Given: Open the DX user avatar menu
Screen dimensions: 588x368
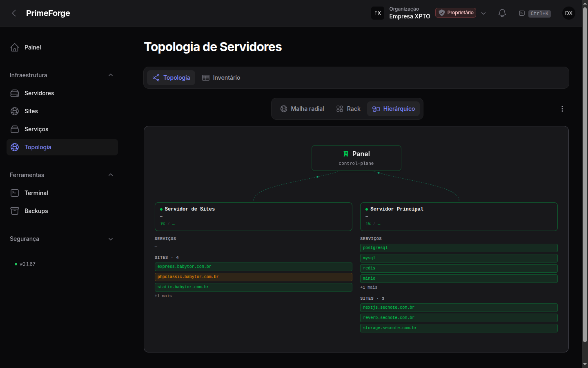Looking at the screenshot, I should click(569, 13).
